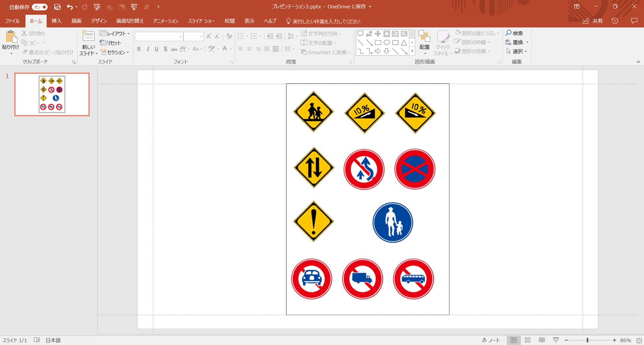The image size is (644, 345).
Task: Click the text highlight color icon
Action: (211, 49)
